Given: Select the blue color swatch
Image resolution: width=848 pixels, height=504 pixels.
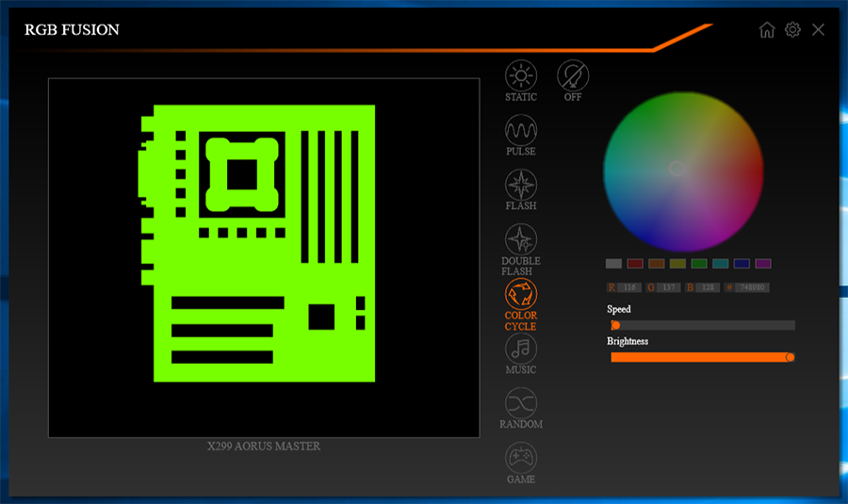Looking at the screenshot, I should 742,264.
